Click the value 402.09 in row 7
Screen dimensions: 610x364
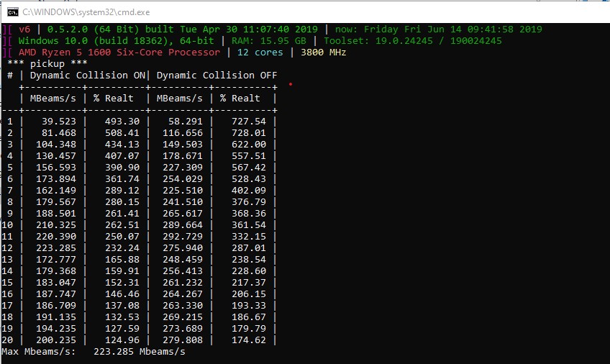tap(249, 191)
